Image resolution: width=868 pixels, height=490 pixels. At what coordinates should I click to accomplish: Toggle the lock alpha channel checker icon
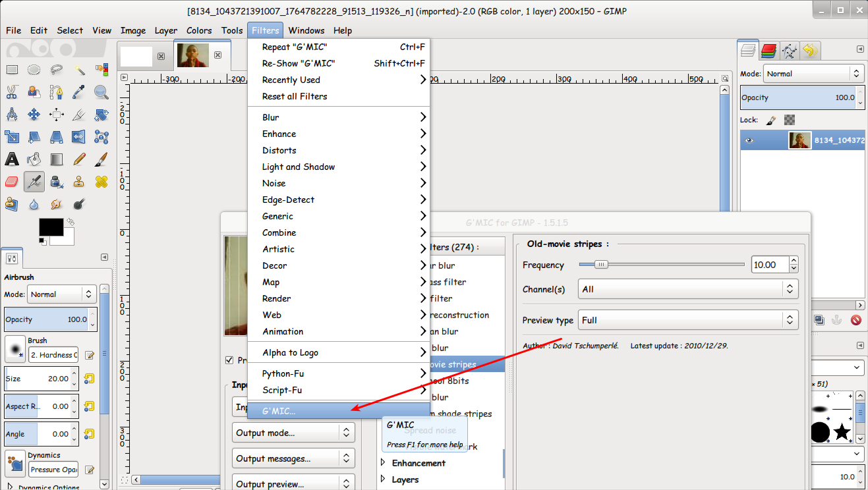point(790,120)
